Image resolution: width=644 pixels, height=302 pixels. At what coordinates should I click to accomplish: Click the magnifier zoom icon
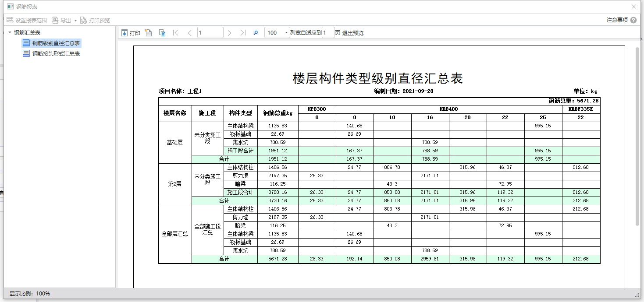tap(256, 33)
